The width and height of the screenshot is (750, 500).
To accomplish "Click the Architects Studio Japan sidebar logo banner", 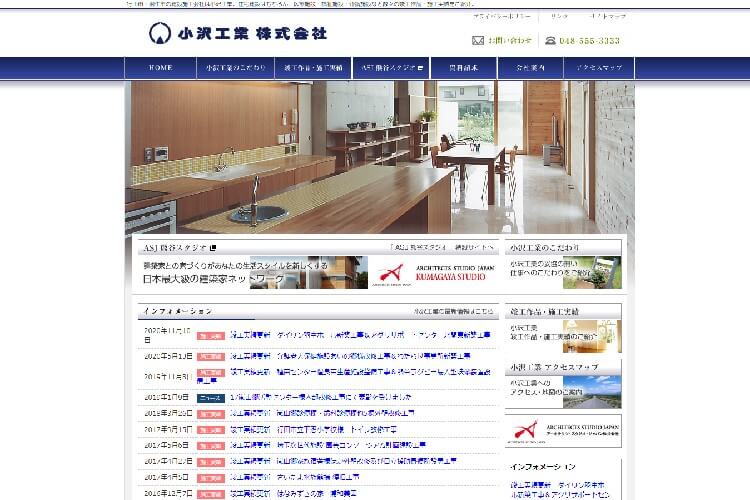I will tap(563, 431).
